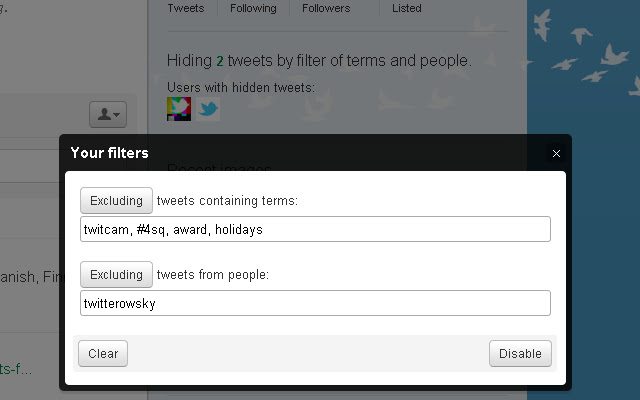
Task: Focus the filter terms text field
Action: click(x=315, y=229)
